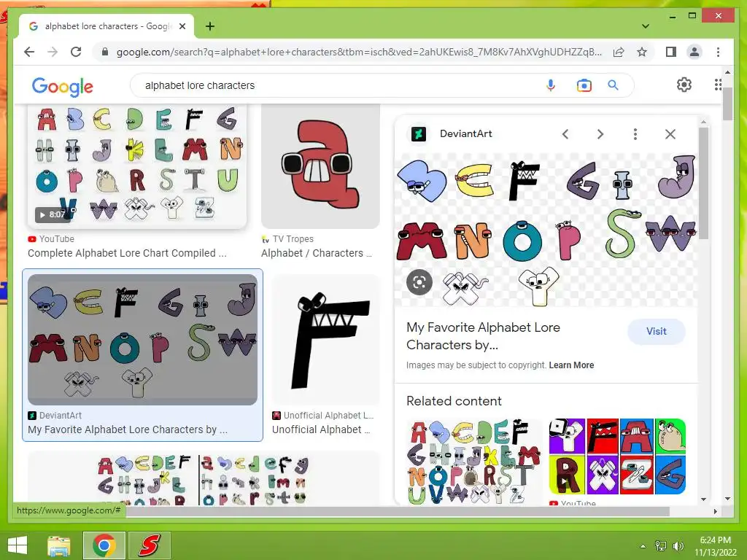The image size is (747, 560).
Task: Click the horizontal scrollbar at window bottom
Action: tap(398, 511)
